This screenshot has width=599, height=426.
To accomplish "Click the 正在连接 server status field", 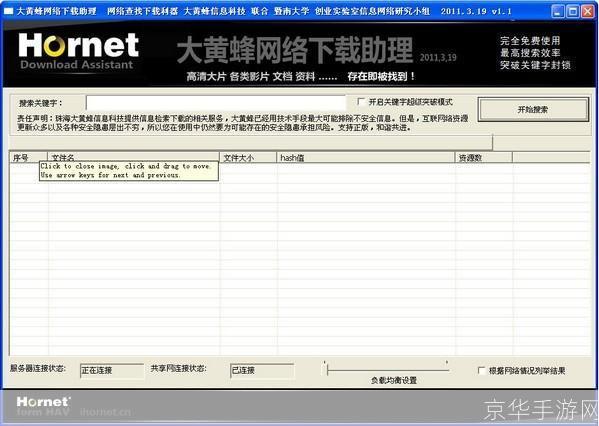I will (112, 370).
